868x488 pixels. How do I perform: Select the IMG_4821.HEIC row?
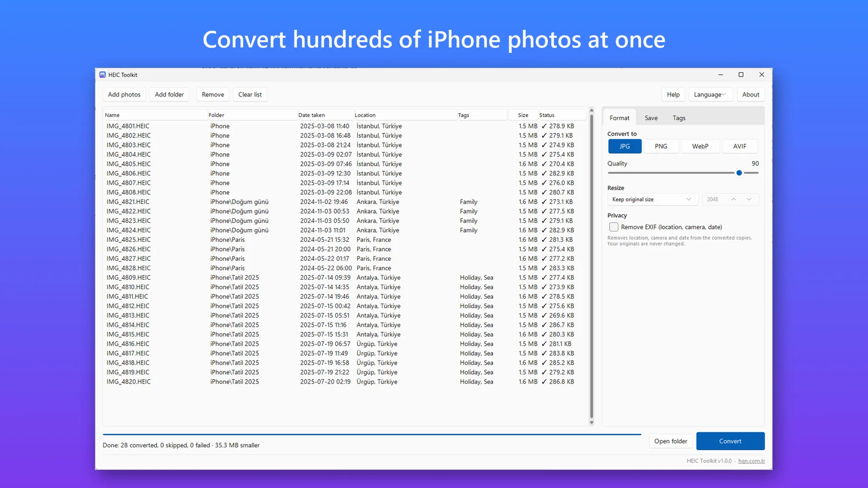click(344, 202)
